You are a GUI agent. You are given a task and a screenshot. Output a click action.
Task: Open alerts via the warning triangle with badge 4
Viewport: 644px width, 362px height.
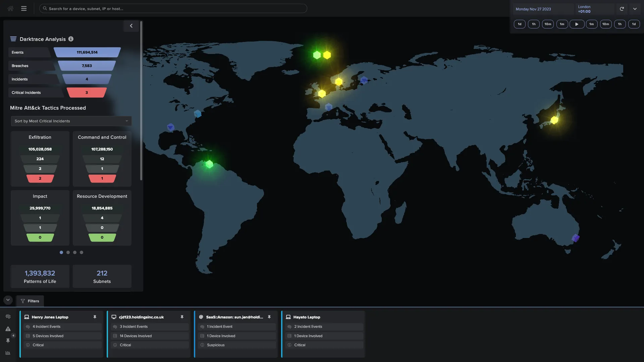(x=8, y=329)
